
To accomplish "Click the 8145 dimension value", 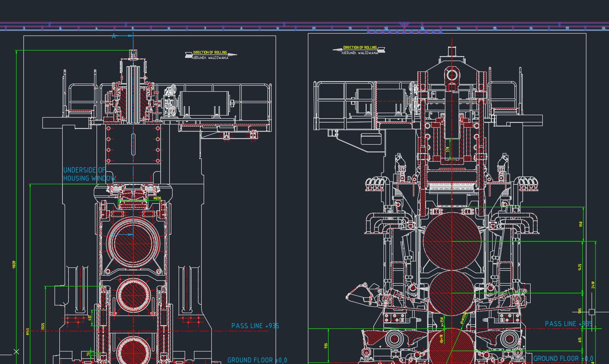I will (27, 331).
